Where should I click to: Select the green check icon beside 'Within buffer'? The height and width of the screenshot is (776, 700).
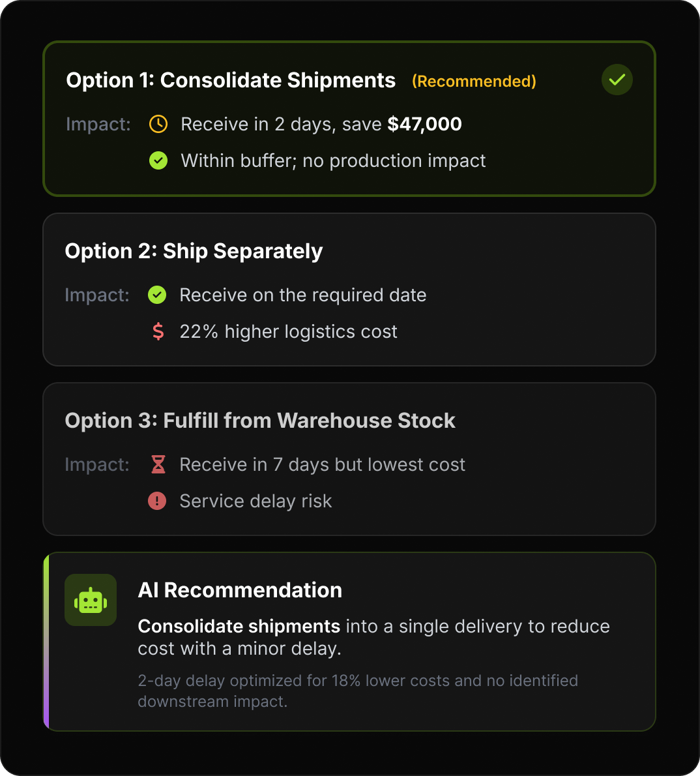point(158,160)
